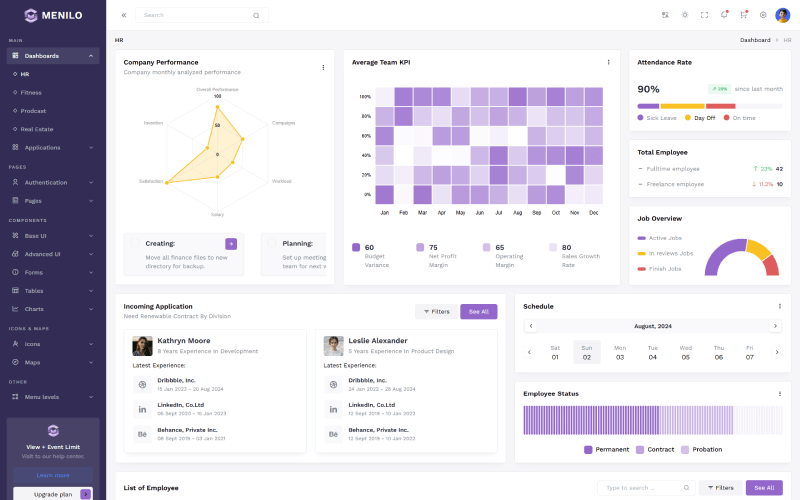The width and height of the screenshot is (800, 500).
Task: Click Filters button in Incoming Application
Action: click(x=435, y=311)
